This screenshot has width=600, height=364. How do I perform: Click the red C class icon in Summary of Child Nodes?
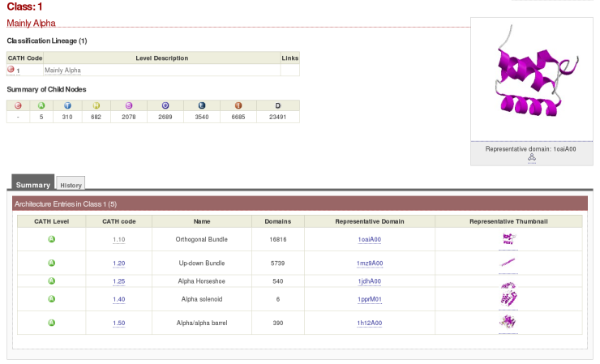[x=18, y=105]
